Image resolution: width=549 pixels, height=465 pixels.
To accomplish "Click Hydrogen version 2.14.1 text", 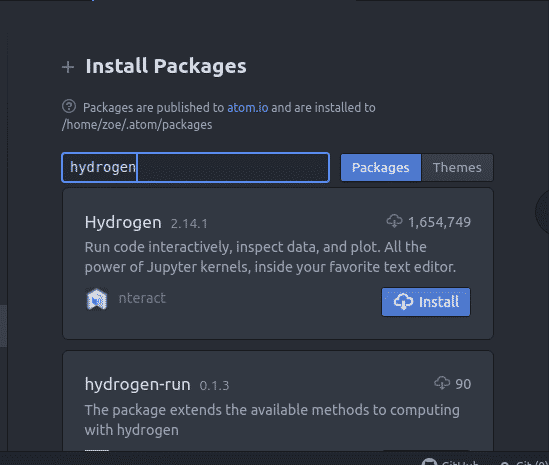I will pos(189,223).
